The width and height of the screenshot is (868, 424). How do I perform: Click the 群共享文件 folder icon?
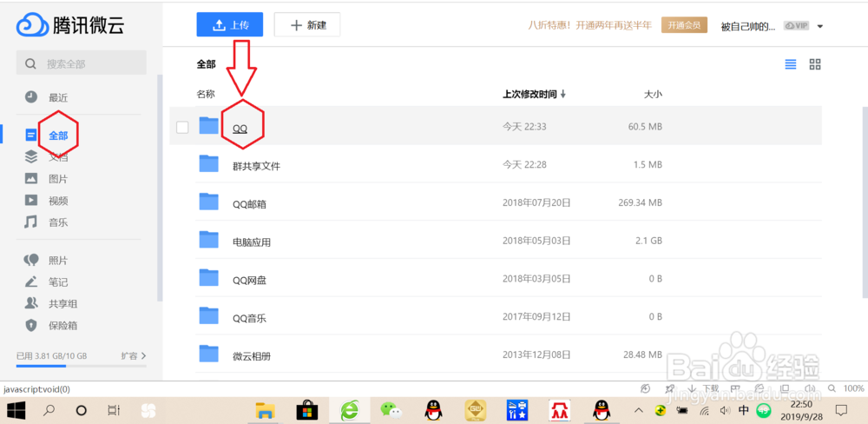click(x=208, y=163)
